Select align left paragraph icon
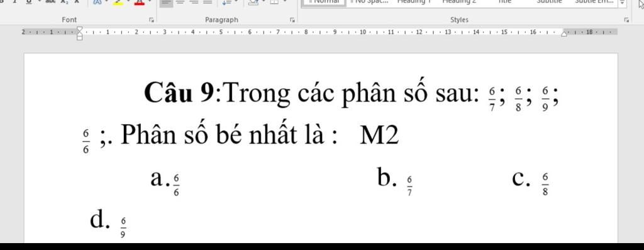The width and height of the screenshot is (644, 250). pyautogui.click(x=166, y=3)
